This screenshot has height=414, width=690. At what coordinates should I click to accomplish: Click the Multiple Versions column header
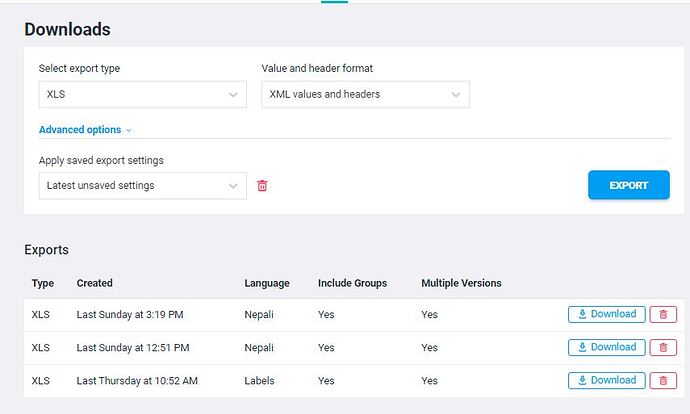461,283
